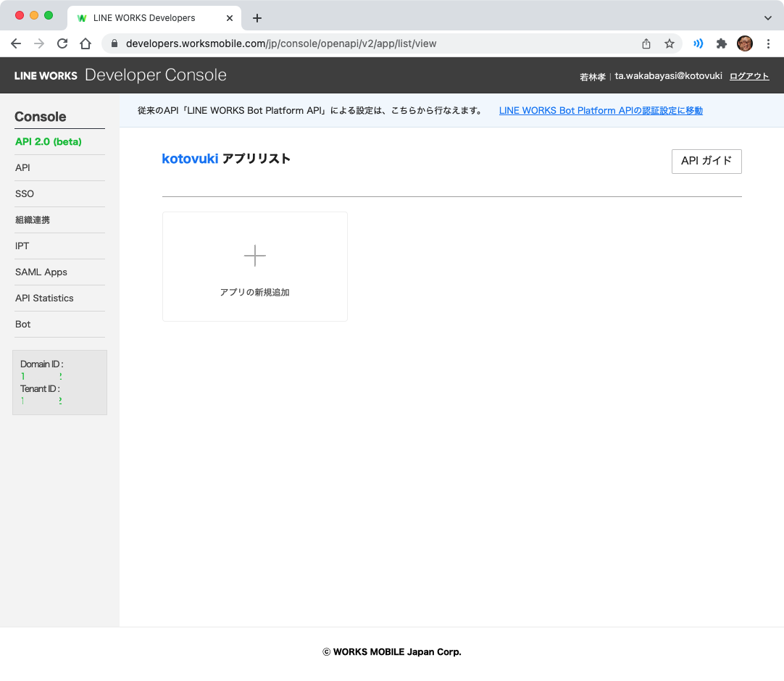
Task: Click the Console sidebar heading
Action: click(41, 117)
